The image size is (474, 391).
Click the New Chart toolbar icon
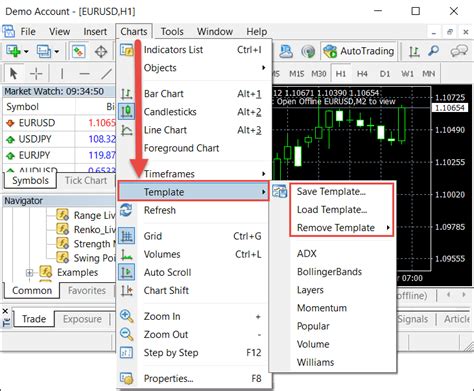click(13, 51)
